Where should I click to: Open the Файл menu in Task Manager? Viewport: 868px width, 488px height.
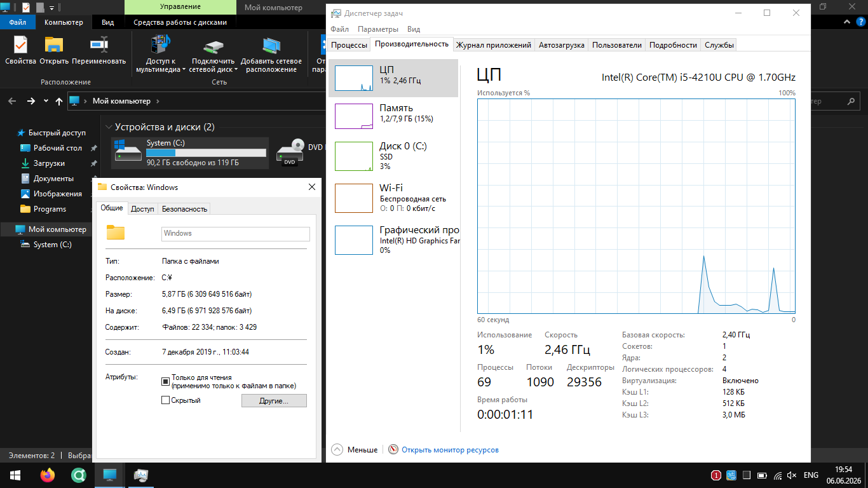(339, 29)
